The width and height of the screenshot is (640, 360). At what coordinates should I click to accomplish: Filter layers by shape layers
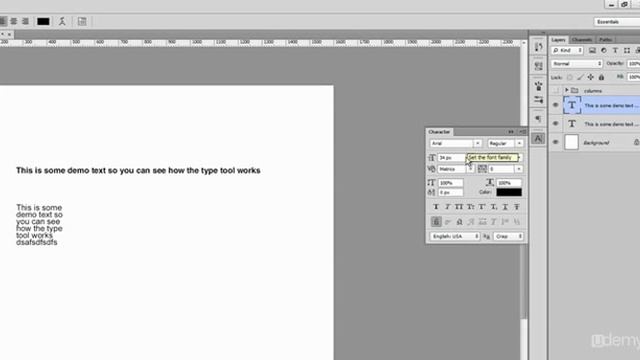[x=627, y=50]
